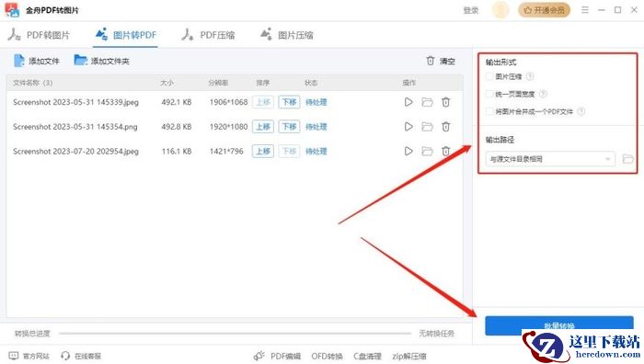
Task: Click the 1906*1068 resolution value
Action: click(228, 102)
